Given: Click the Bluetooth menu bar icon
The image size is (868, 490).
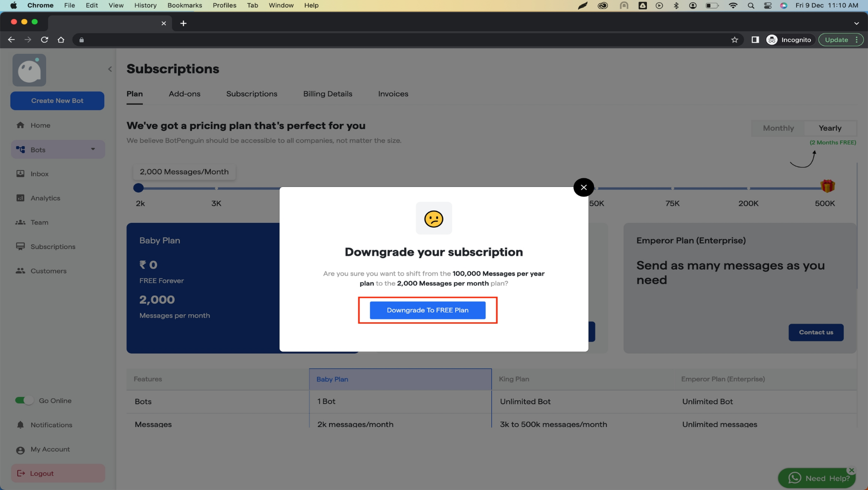Looking at the screenshot, I should click(x=676, y=5).
